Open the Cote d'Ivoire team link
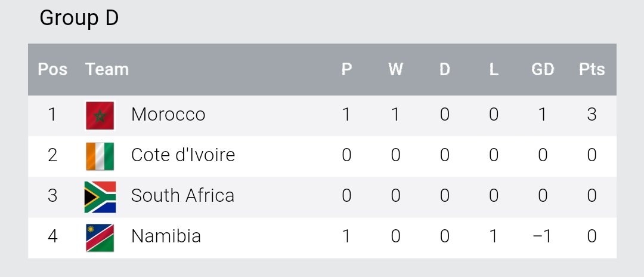The width and height of the screenshot is (644, 277). pyautogui.click(x=183, y=155)
